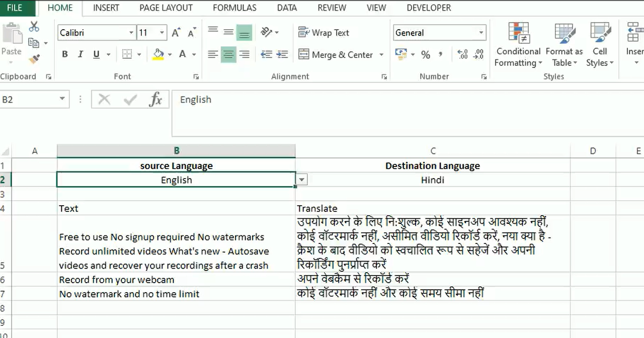Open the Conditional Formatting menu
Viewport: 644px width, 338px height.
click(518, 45)
